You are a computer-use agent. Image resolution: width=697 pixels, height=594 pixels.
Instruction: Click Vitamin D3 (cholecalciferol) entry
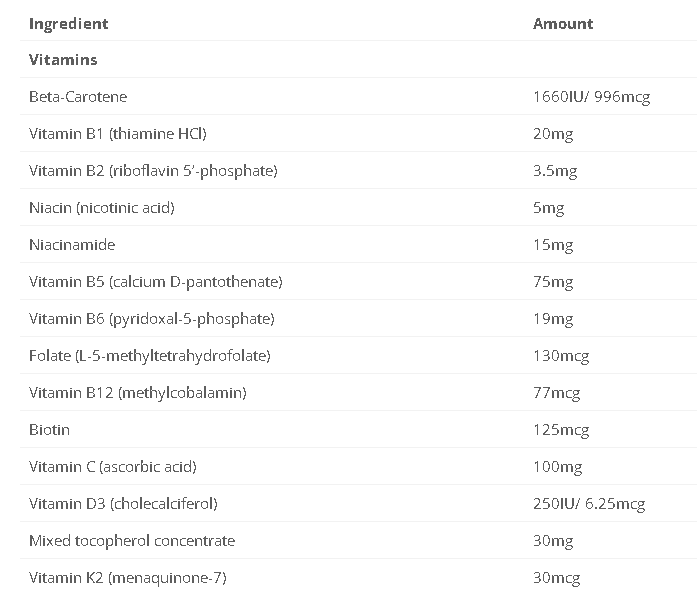pyautogui.click(x=123, y=504)
